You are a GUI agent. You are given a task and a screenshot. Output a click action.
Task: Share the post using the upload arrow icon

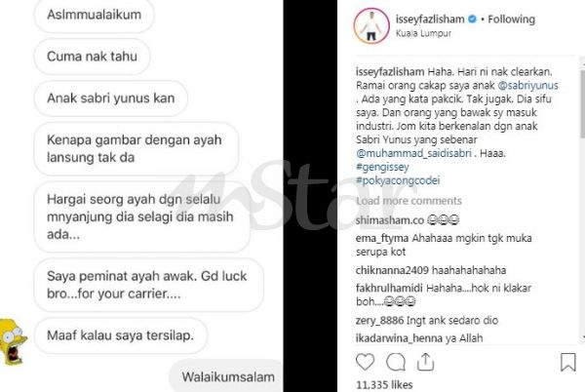pyautogui.click(x=425, y=362)
